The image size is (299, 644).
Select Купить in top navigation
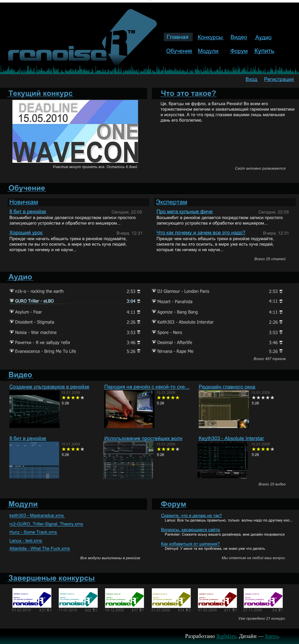(264, 51)
